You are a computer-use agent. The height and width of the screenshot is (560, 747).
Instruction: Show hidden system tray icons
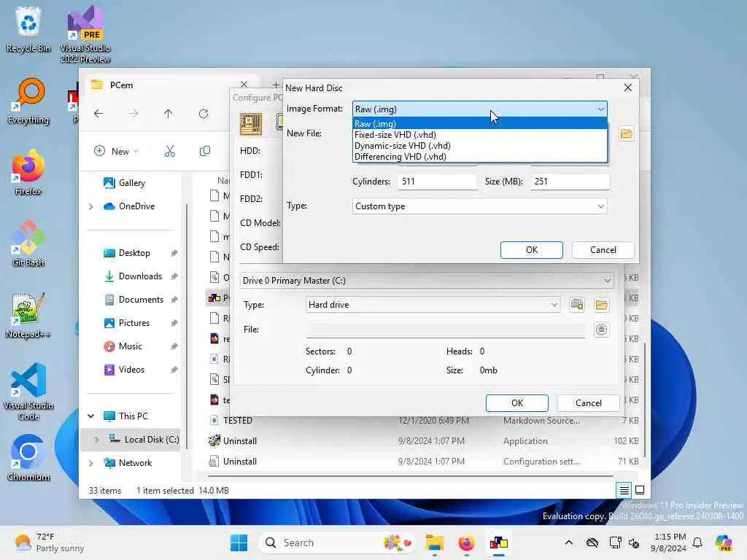pos(569,542)
